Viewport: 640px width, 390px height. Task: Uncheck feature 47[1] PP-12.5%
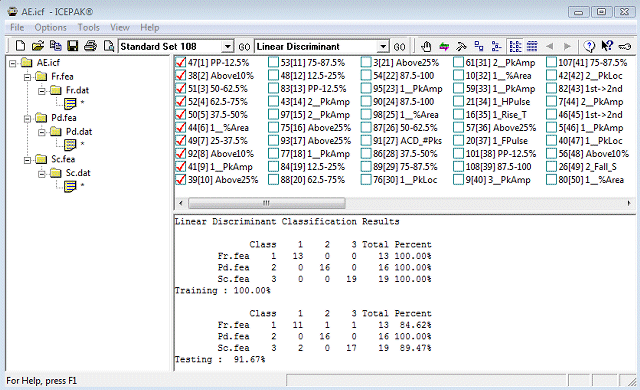click(x=180, y=62)
